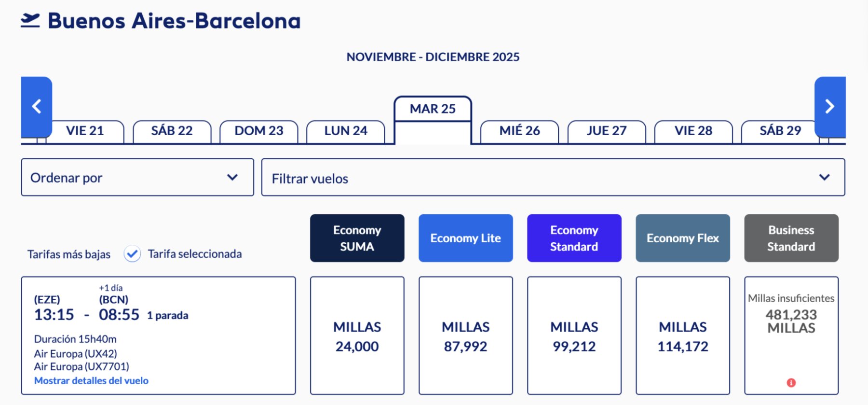Image resolution: width=868 pixels, height=405 pixels.
Task: Toggle the Tarifa seleccionada checkmark
Action: pos(132,254)
